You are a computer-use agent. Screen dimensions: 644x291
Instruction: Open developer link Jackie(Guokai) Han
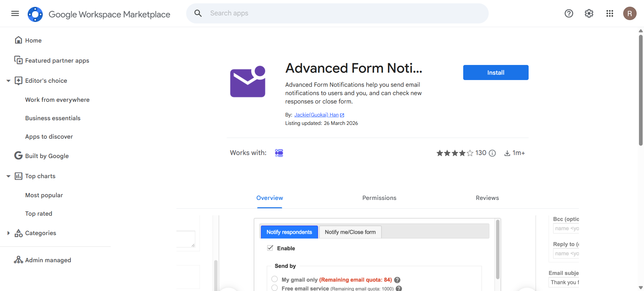coord(316,115)
